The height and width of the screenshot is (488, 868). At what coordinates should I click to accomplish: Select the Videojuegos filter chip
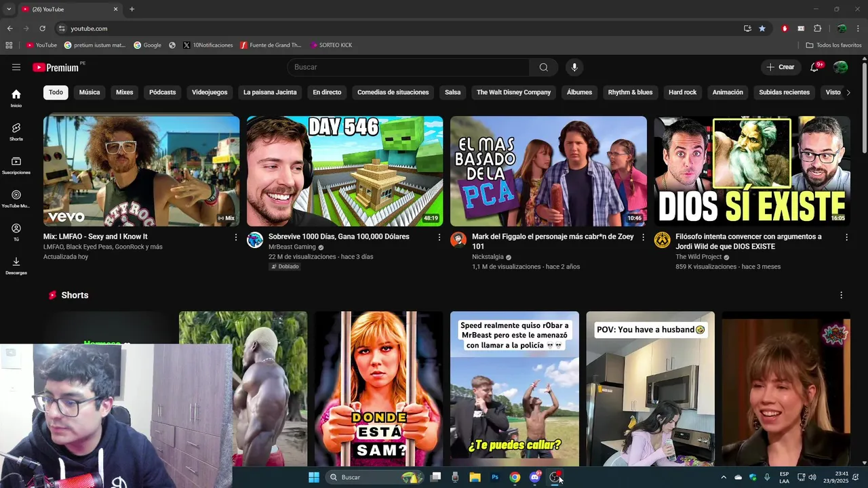point(210,92)
